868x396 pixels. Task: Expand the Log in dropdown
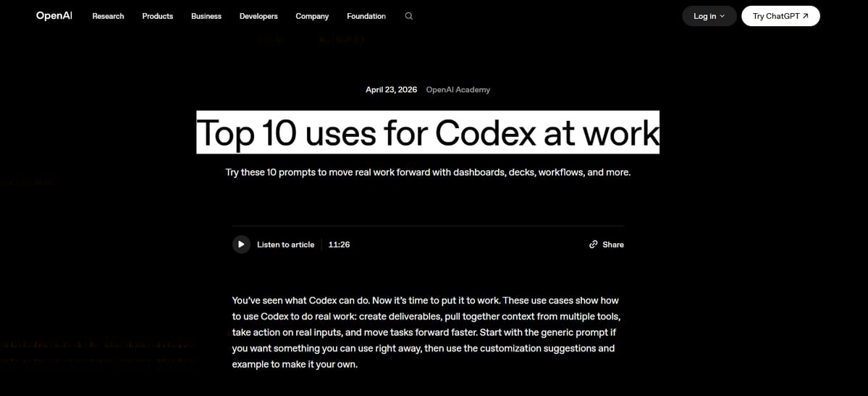point(709,16)
